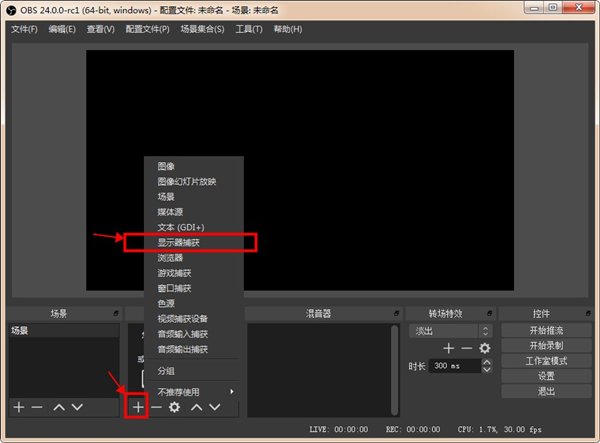This screenshot has width=600, height=443.
Task: Remove the transition with minus icon
Action: coord(466,348)
